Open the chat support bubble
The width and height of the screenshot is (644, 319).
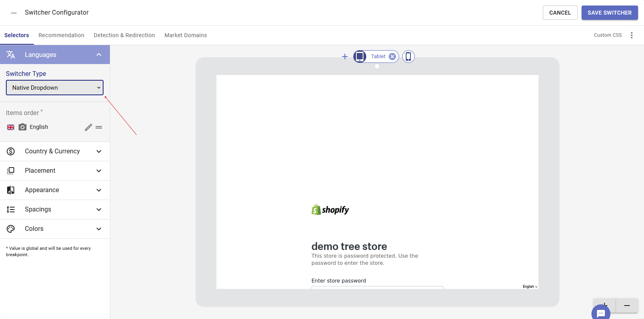[x=601, y=313]
